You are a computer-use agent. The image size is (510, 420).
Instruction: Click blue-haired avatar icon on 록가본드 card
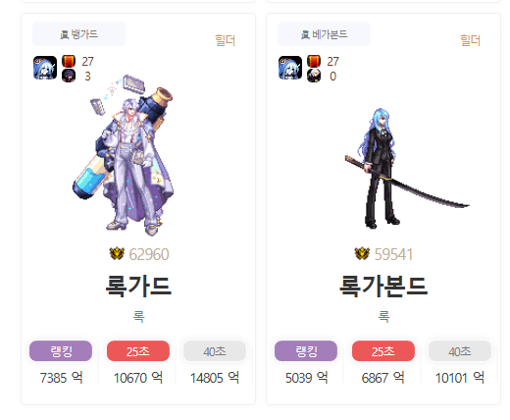pyautogui.click(x=290, y=68)
